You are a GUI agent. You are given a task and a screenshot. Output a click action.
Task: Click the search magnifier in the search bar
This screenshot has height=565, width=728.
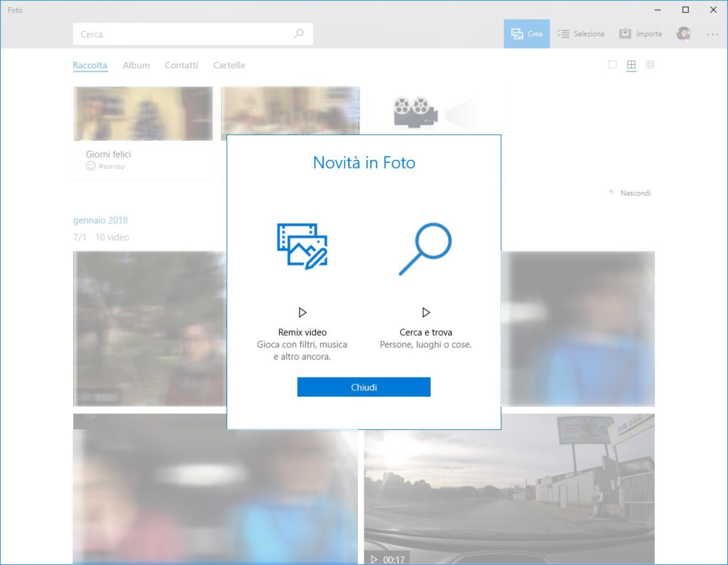298,35
